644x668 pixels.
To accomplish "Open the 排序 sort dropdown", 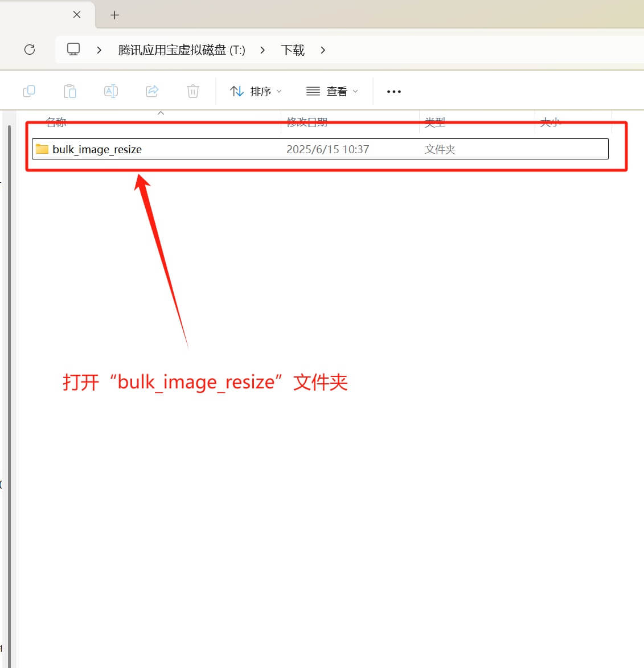I will (256, 91).
